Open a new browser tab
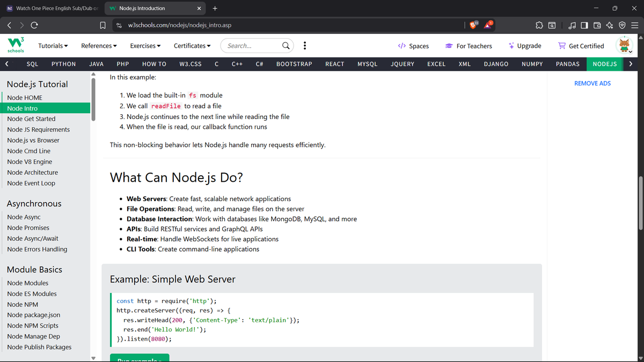 pos(215,8)
